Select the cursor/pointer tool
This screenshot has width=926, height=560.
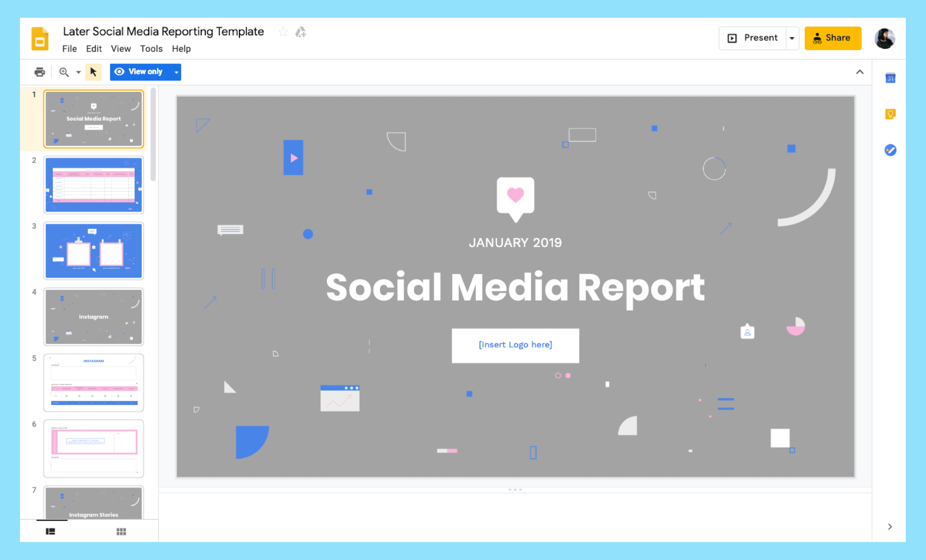tap(94, 72)
